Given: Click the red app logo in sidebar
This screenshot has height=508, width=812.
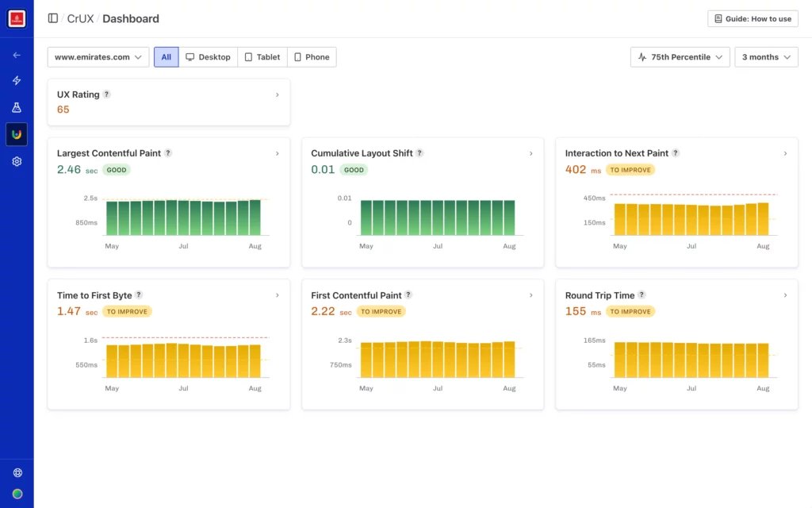Looking at the screenshot, I should pos(17,19).
